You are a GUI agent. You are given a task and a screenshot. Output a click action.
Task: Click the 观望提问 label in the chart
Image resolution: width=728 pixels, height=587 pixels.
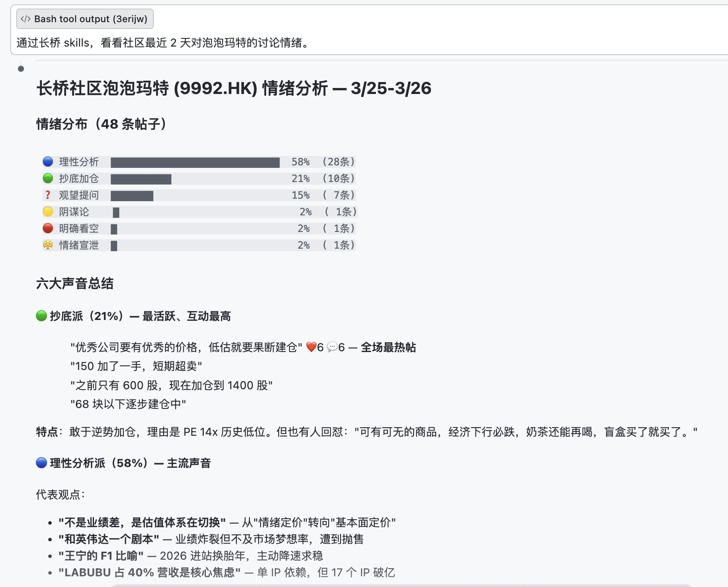79,195
